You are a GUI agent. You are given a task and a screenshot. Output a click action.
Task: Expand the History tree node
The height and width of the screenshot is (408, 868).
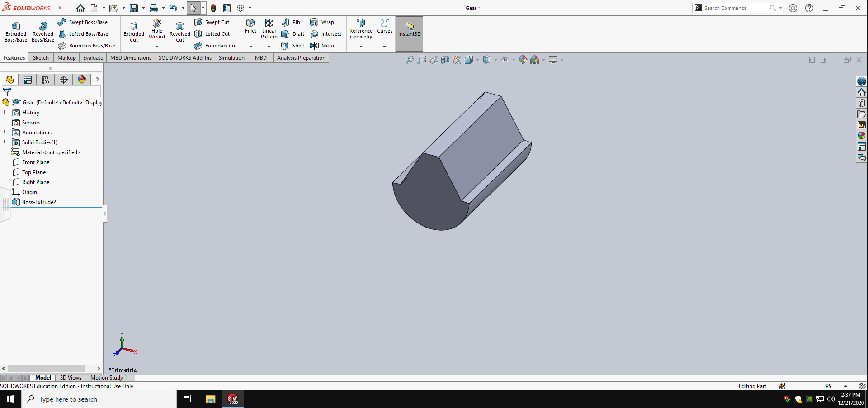pos(5,112)
